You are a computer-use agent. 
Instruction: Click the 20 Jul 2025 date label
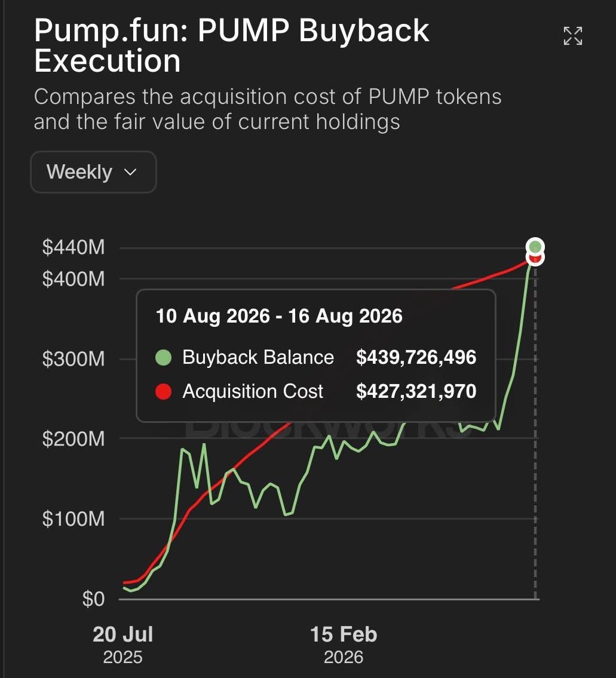123,645
